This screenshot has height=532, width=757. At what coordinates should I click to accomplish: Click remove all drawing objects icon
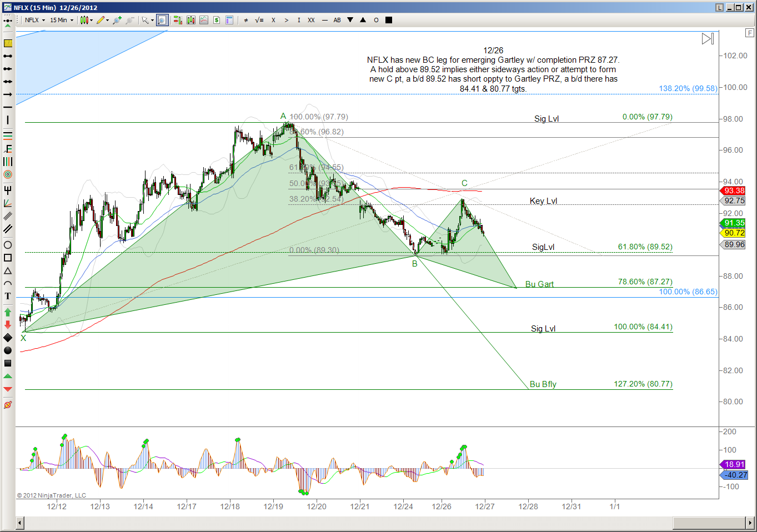tap(8, 405)
